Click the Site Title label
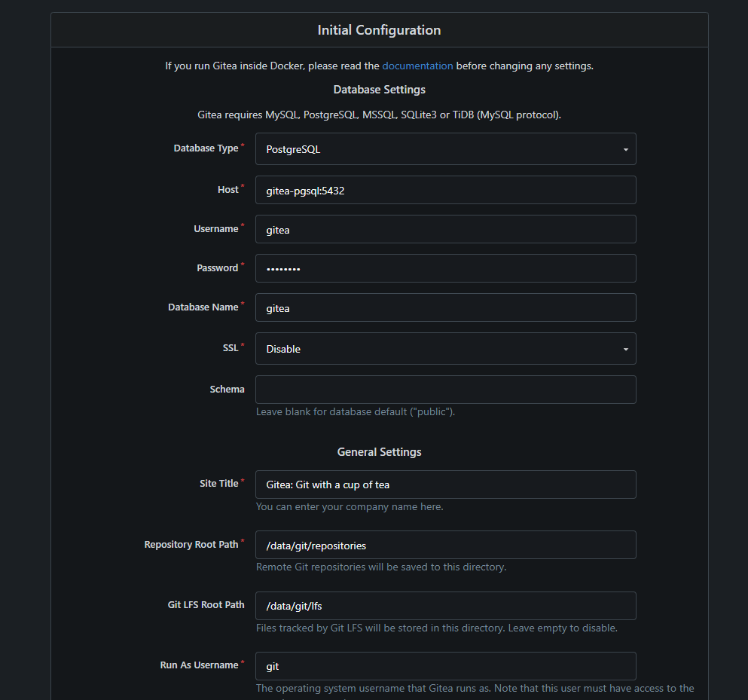 click(219, 483)
